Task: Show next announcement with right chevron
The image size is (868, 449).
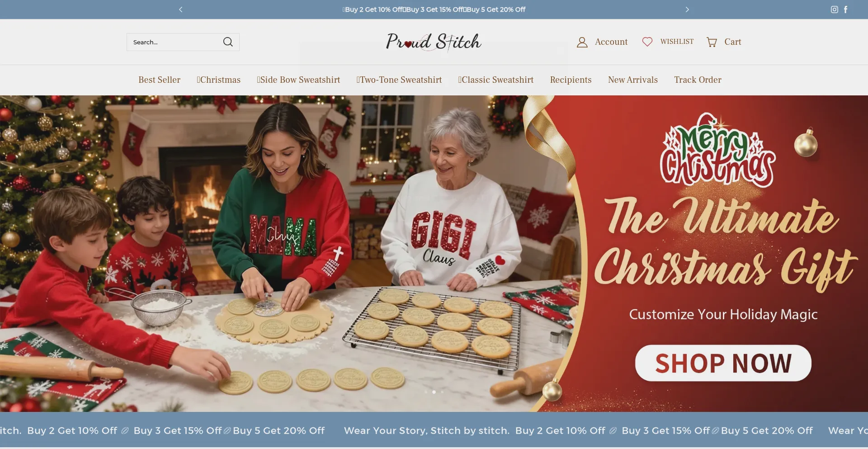Action: coord(687,9)
